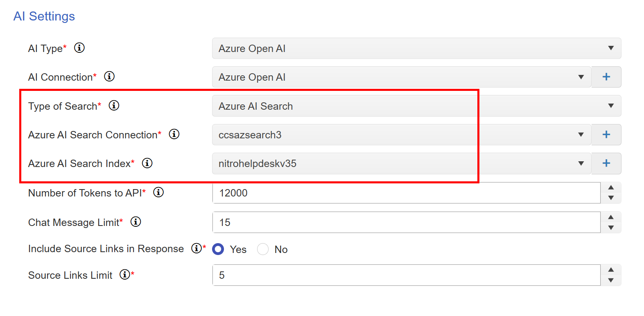Open the ccsazsearch3 connection dropdown

click(x=401, y=135)
